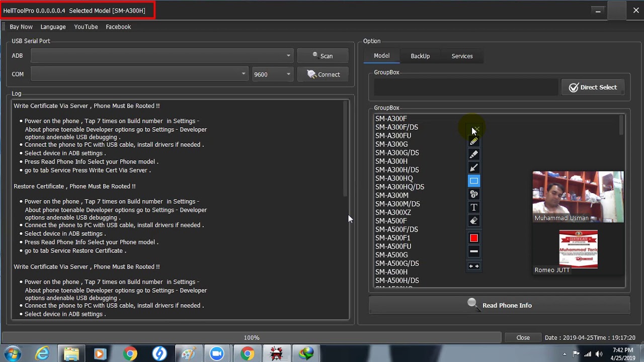
Task: Select SM-A500F1 in model list
Action: [x=392, y=238]
